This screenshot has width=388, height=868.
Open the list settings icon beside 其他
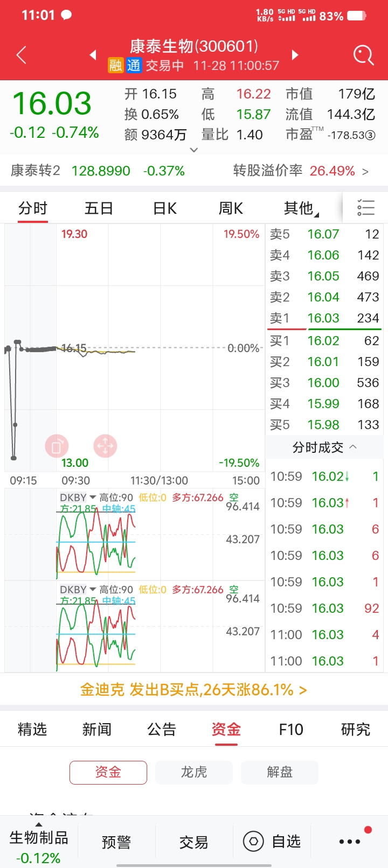pyautogui.click(x=366, y=207)
